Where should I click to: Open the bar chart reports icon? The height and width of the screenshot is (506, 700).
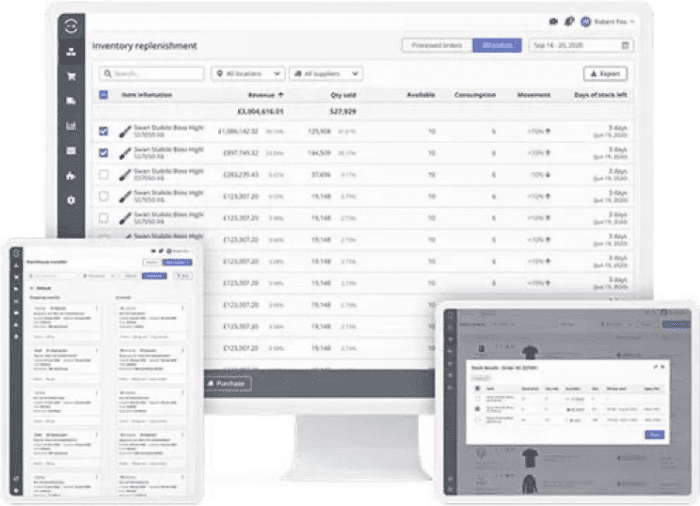(71, 126)
